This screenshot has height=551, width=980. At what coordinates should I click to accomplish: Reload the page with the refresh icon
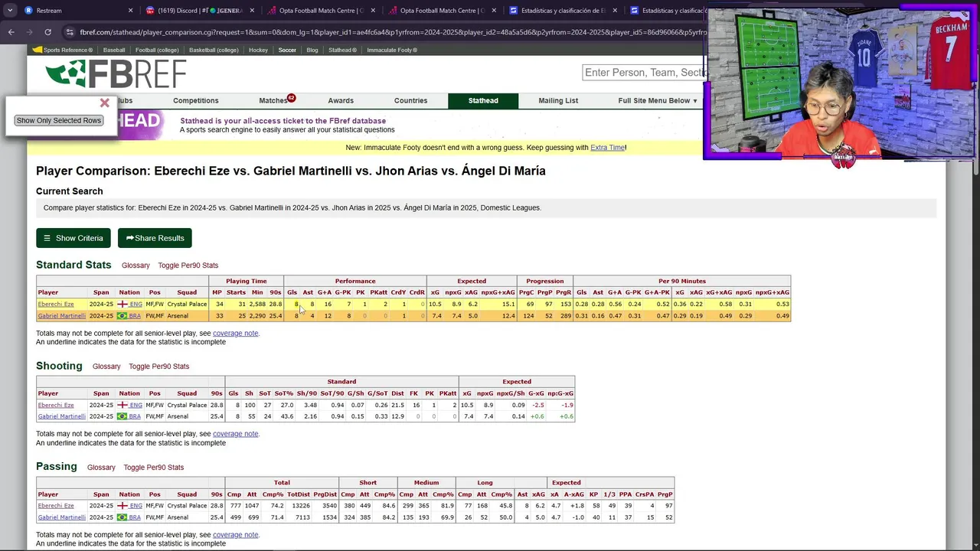(47, 32)
